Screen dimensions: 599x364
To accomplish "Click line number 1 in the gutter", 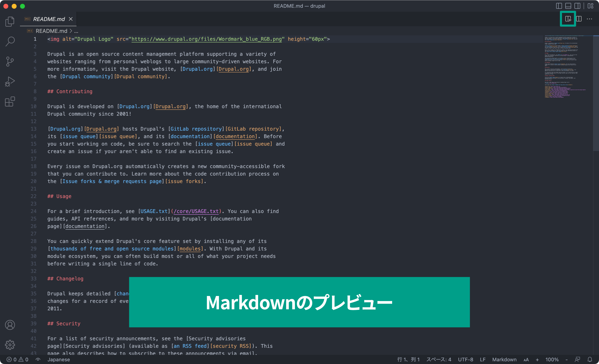I will pos(35,39).
